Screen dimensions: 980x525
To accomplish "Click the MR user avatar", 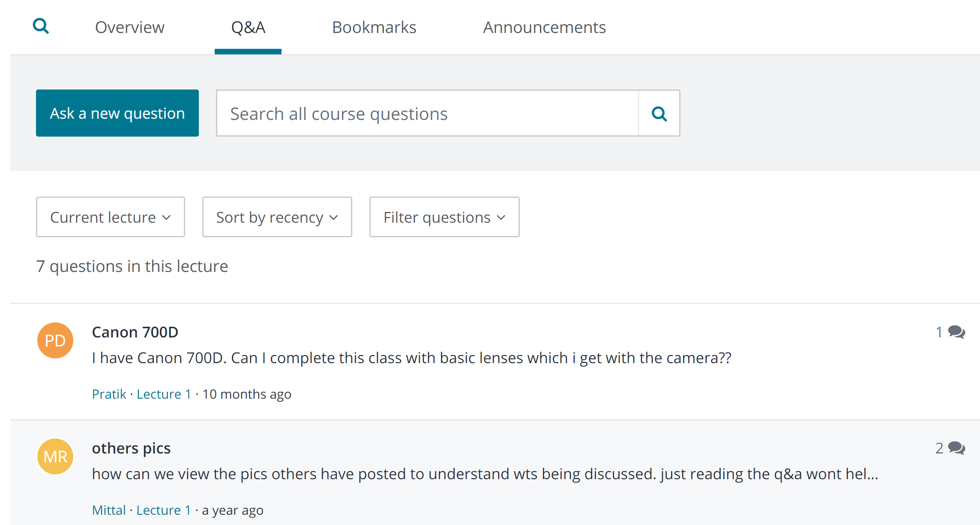I will 55,456.
